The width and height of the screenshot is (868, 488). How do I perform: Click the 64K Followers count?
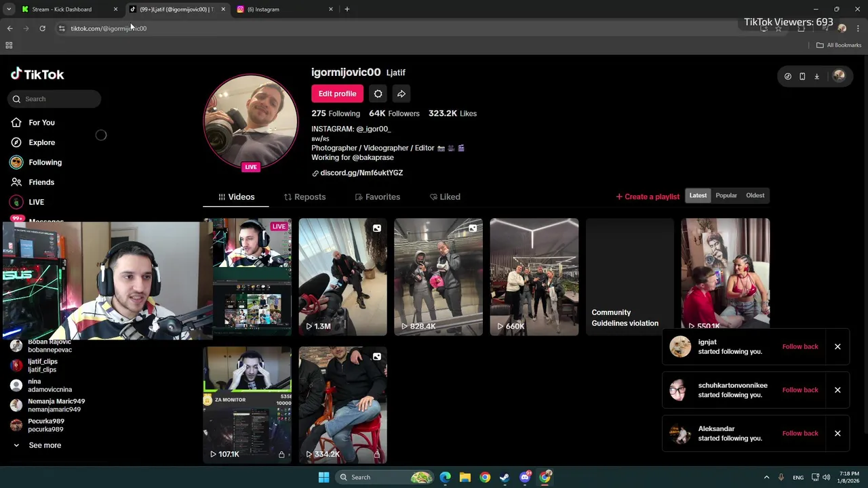(394, 113)
